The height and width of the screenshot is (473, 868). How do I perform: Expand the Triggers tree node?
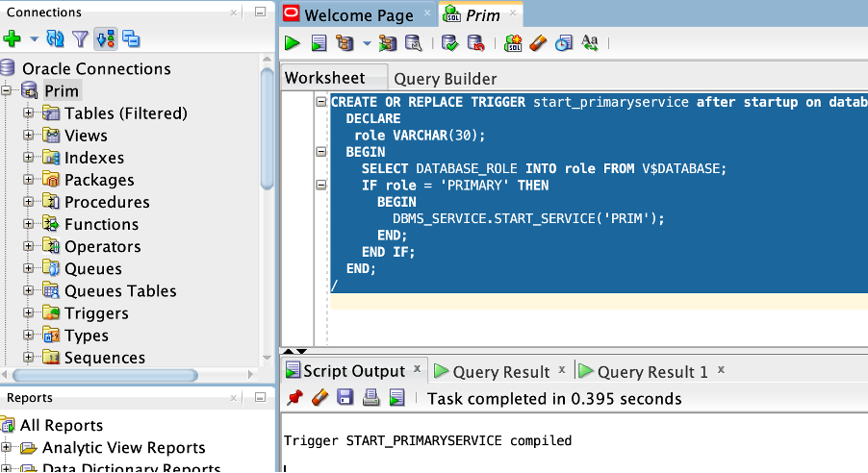(x=29, y=312)
